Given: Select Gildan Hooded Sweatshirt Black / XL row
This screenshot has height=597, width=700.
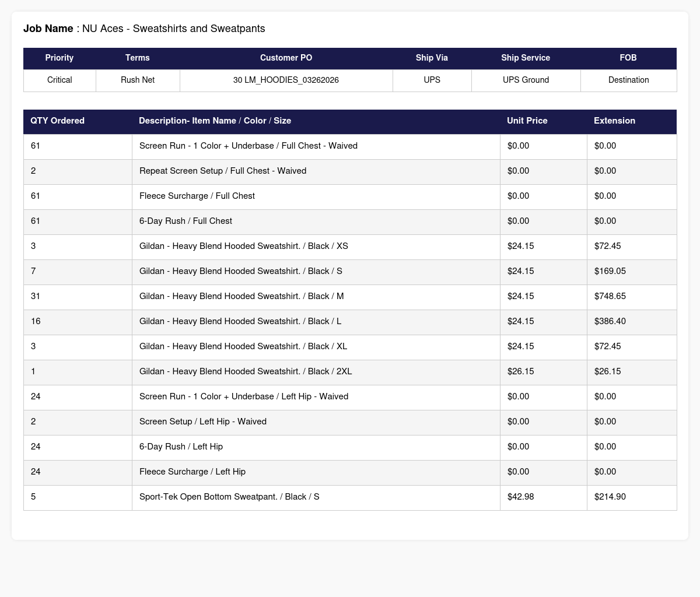Looking at the screenshot, I should tap(350, 346).
